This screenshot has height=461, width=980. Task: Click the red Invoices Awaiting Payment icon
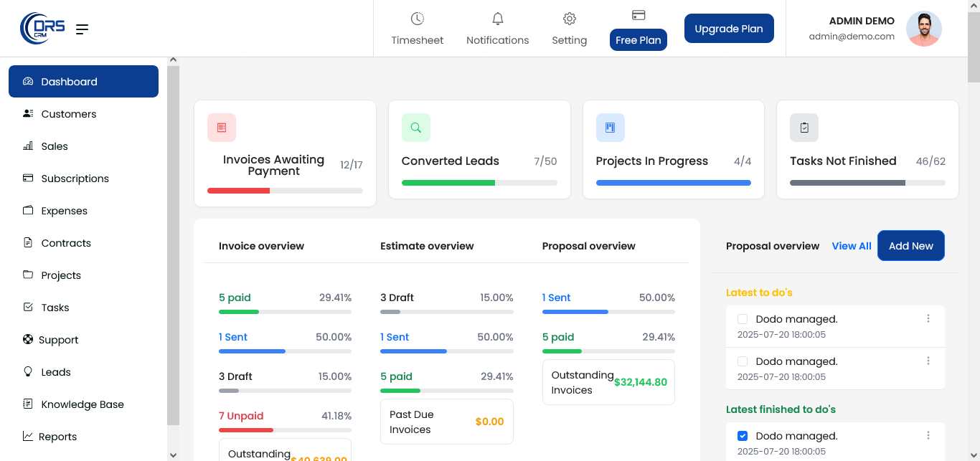pos(222,128)
